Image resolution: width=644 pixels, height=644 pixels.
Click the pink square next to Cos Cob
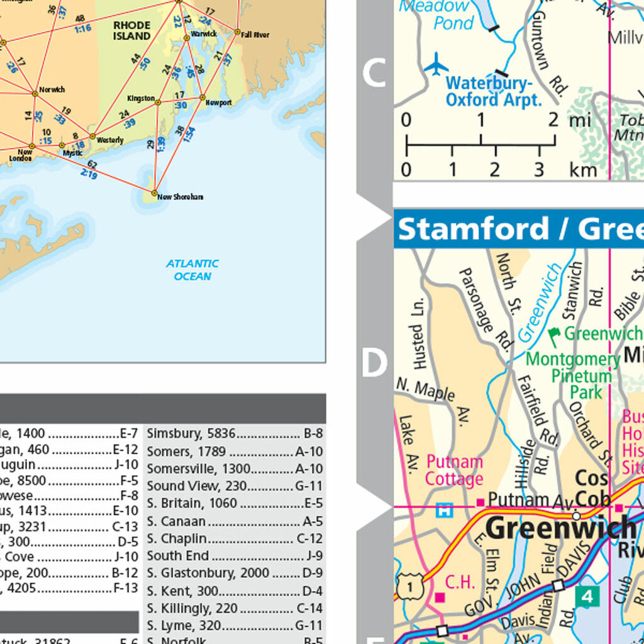click(x=619, y=508)
